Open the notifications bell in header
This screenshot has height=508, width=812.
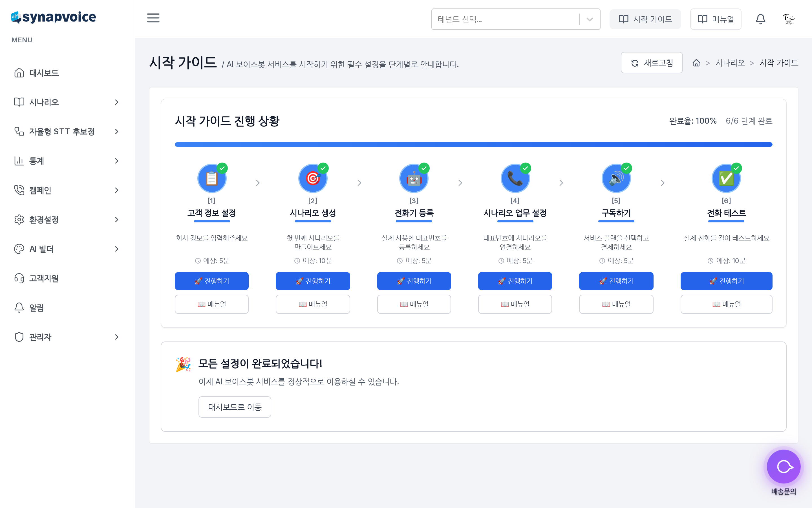point(760,19)
